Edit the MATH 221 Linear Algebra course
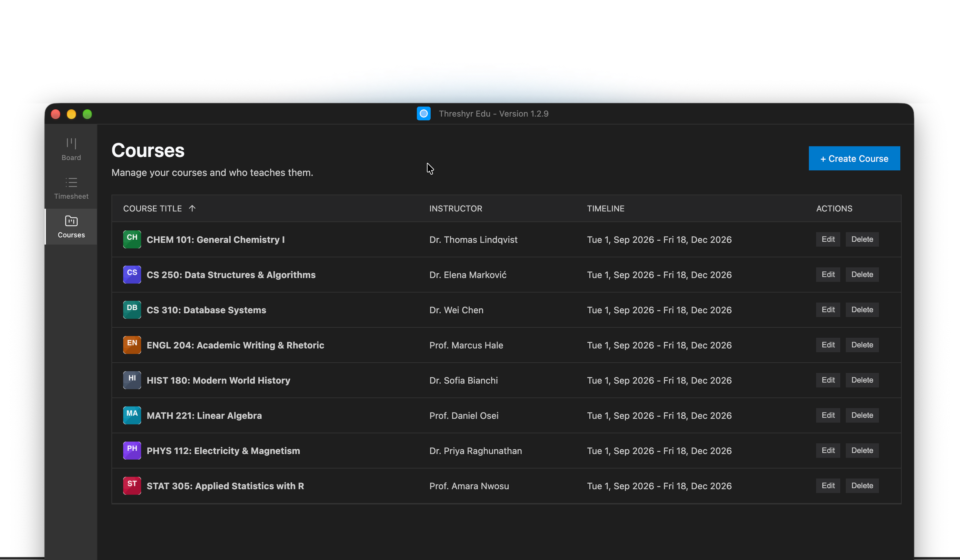Image resolution: width=960 pixels, height=560 pixels. point(828,415)
